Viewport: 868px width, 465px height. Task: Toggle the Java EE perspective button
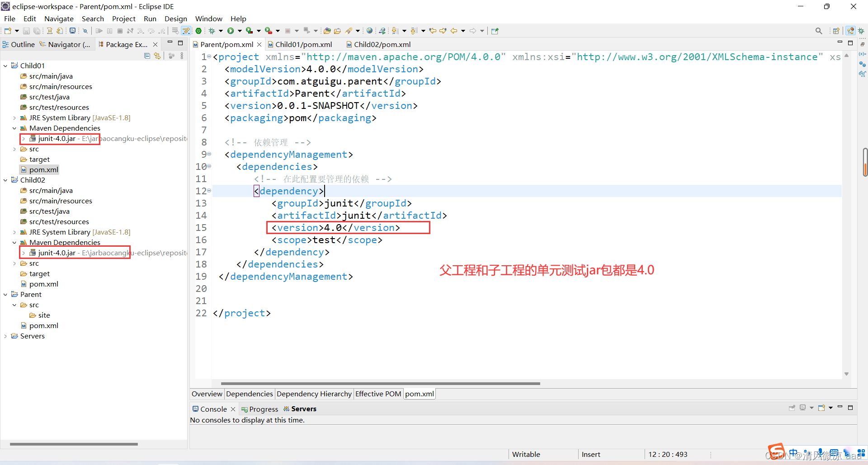[x=851, y=31]
